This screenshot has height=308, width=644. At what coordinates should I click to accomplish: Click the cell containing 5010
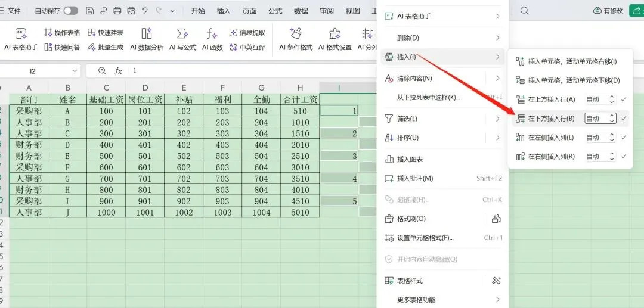pyautogui.click(x=300, y=212)
